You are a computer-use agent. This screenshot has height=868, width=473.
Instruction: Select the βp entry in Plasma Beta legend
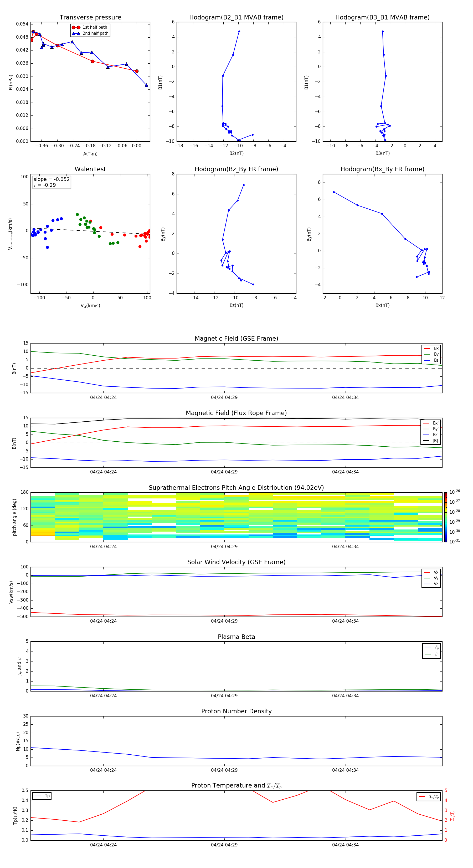[x=431, y=647]
